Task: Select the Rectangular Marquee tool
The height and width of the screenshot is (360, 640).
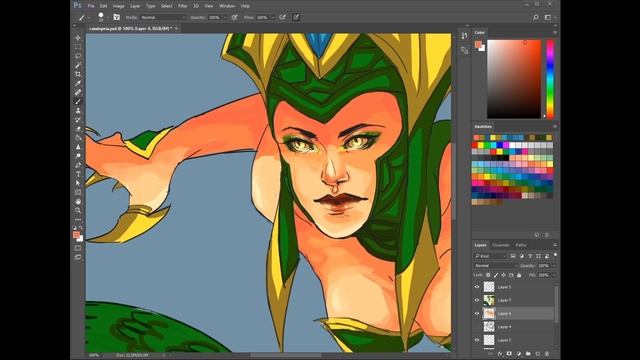Action: pyautogui.click(x=78, y=47)
